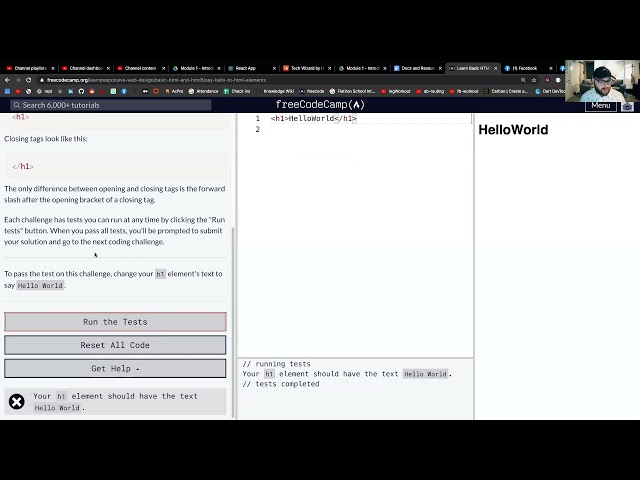This screenshot has width=640, height=480.
Task: Click the '// tests completed' console line
Action: coord(281,384)
